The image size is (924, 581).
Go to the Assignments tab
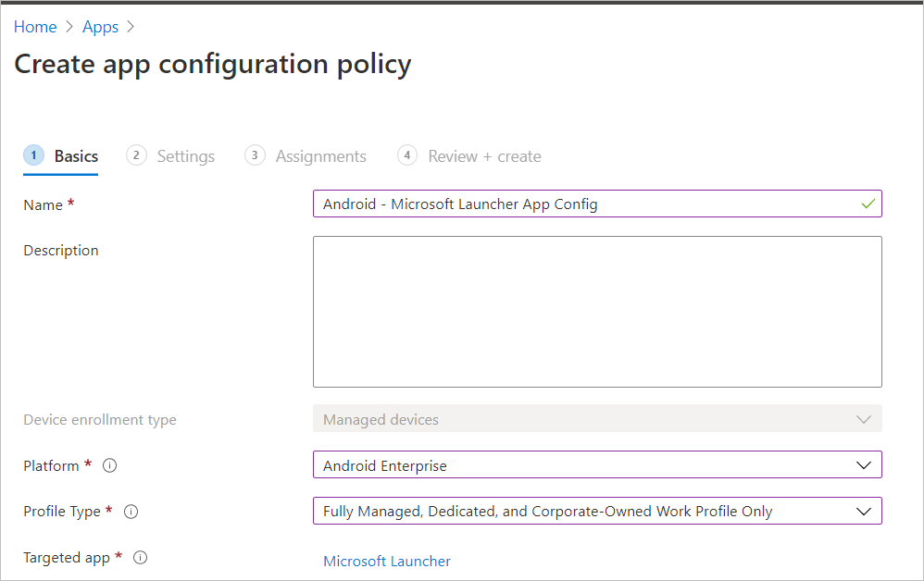click(320, 156)
